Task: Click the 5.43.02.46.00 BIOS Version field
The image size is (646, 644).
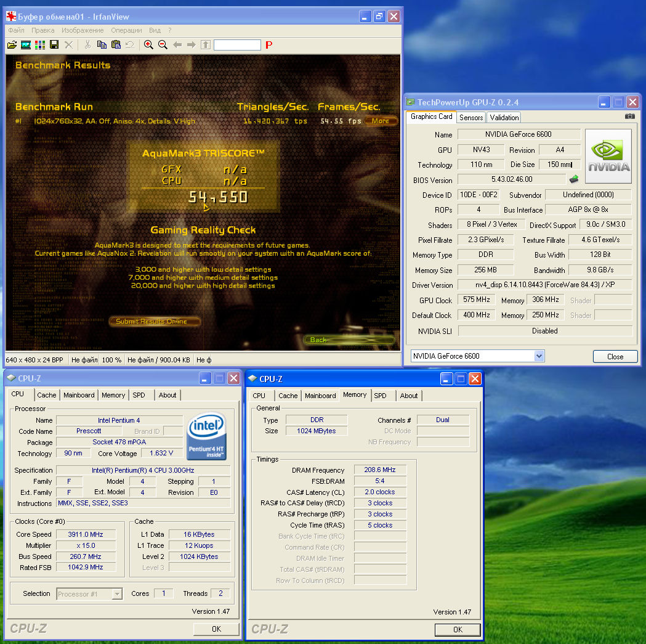Action: point(512,179)
